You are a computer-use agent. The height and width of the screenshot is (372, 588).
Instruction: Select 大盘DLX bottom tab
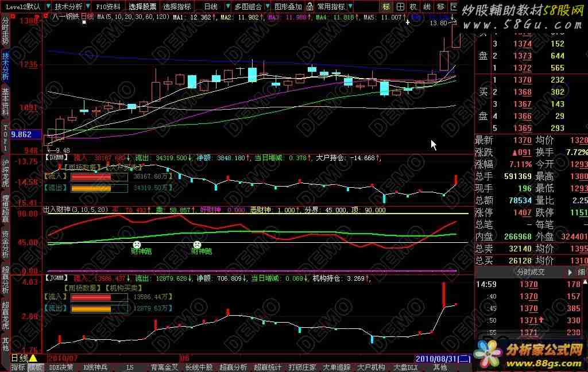405,367
